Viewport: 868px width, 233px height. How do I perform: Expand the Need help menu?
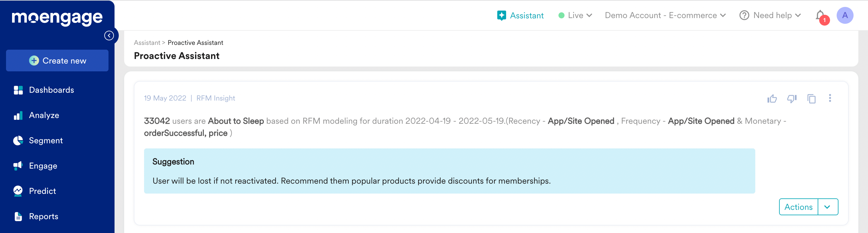[770, 15]
